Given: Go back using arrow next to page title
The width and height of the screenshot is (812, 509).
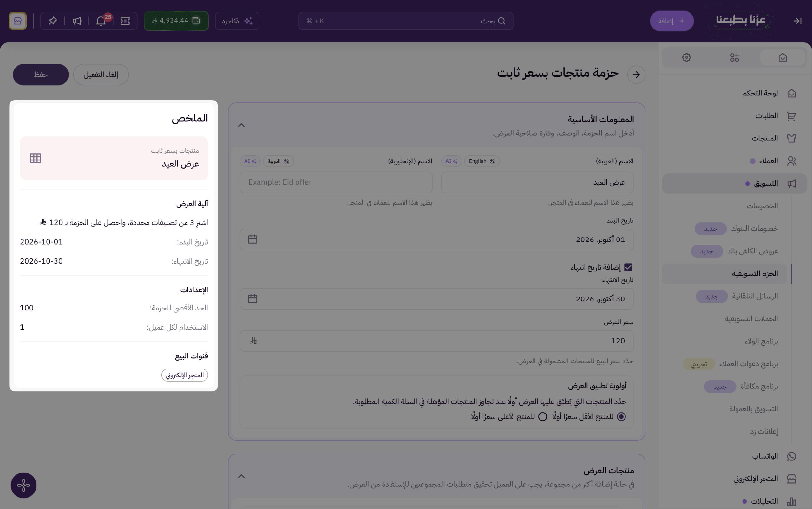Looking at the screenshot, I should [636, 75].
